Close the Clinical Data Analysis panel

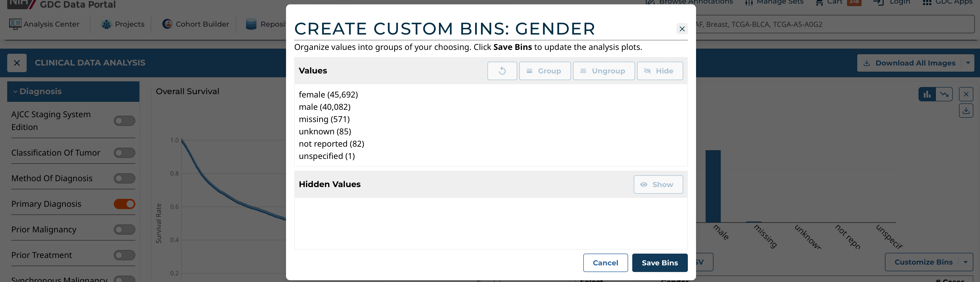(x=17, y=63)
